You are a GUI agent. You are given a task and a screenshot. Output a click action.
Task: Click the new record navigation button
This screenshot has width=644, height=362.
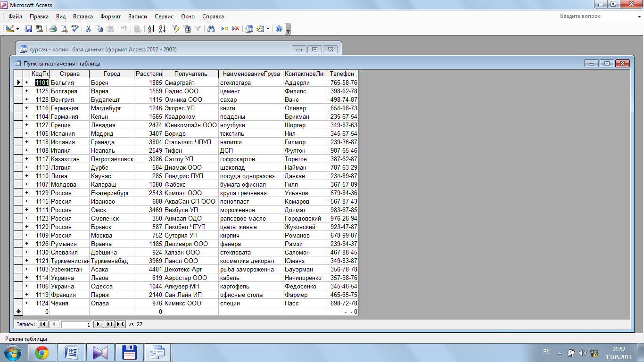[x=120, y=324]
